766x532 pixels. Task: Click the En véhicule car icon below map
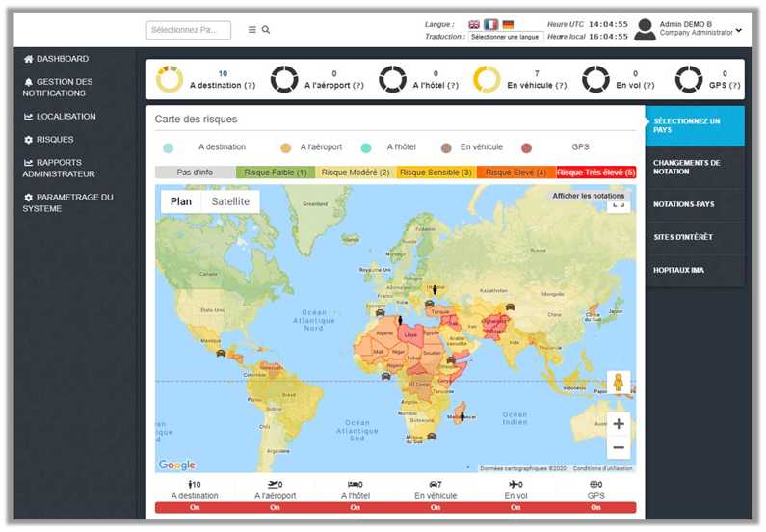433,484
